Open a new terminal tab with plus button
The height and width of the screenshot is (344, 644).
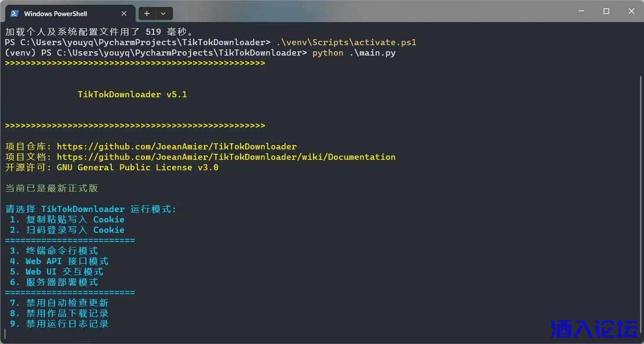click(147, 13)
